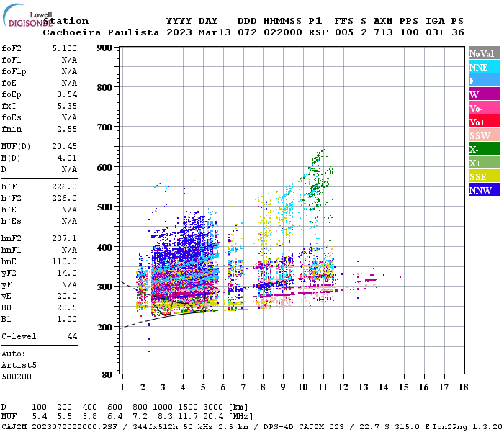Click the 10 MHz x-axis label

point(303,387)
